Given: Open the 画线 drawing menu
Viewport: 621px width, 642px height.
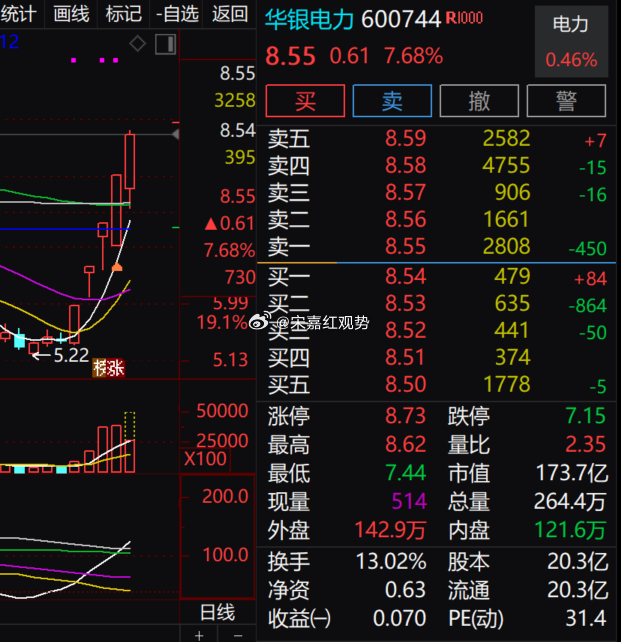Looking at the screenshot, I should click(71, 14).
